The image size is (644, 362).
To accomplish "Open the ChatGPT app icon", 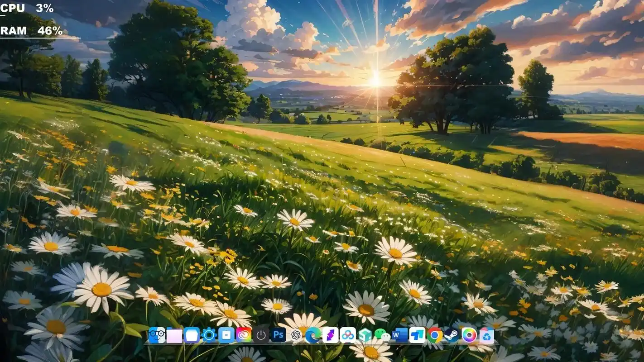I will pyautogui.click(x=296, y=335).
